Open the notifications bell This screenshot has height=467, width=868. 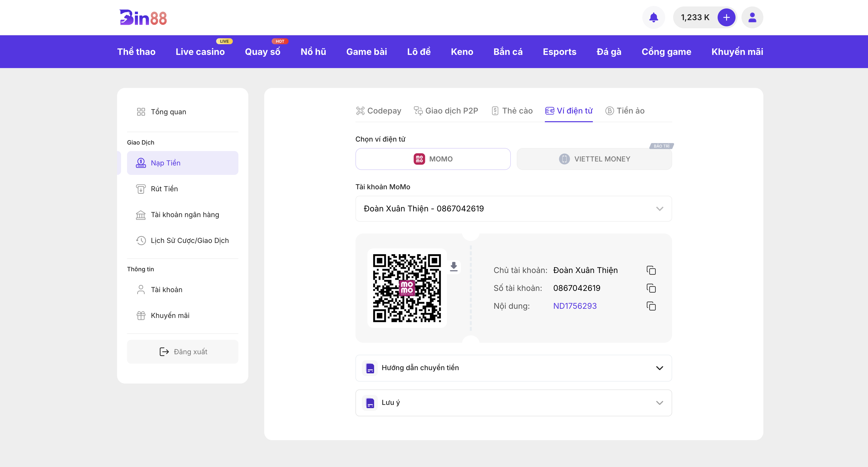pyautogui.click(x=653, y=17)
